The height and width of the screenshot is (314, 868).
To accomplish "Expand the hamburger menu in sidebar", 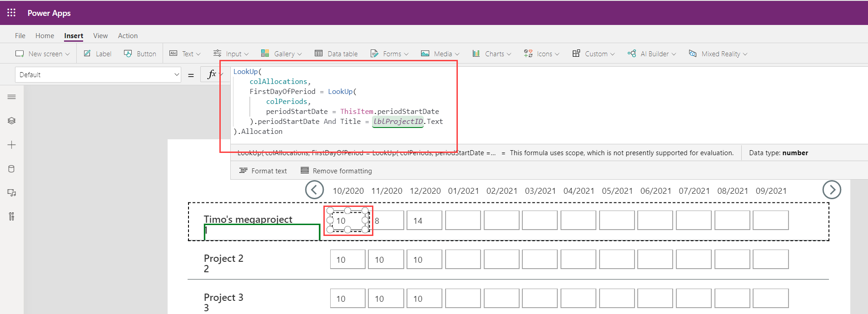I will (x=12, y=97).
